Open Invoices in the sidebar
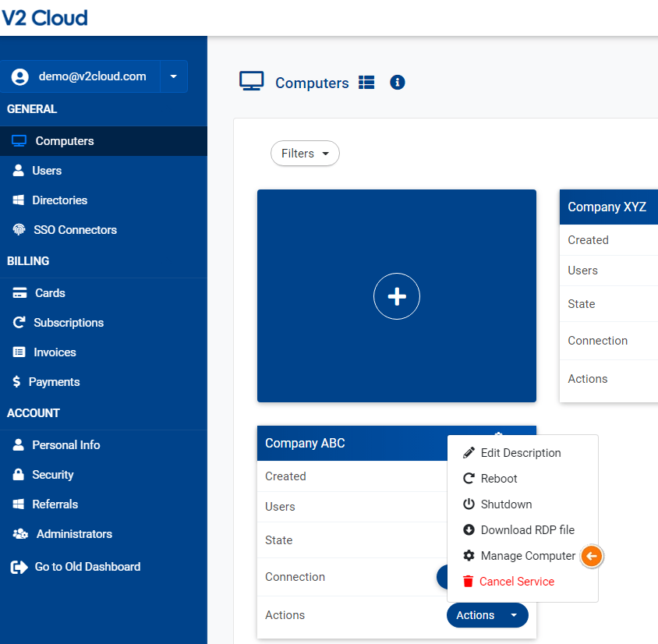Screen dimensions: 658x644 pos(104,352)
